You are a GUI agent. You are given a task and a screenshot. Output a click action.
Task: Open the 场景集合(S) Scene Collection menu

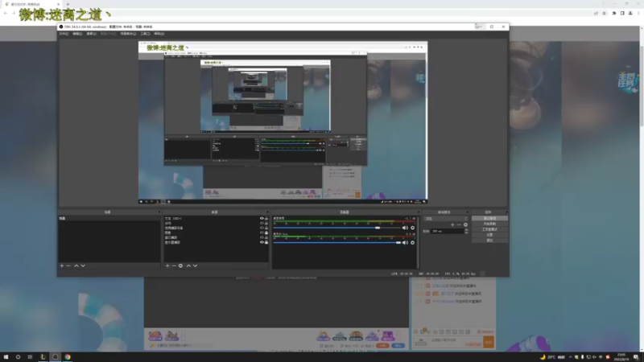point(128,34)
